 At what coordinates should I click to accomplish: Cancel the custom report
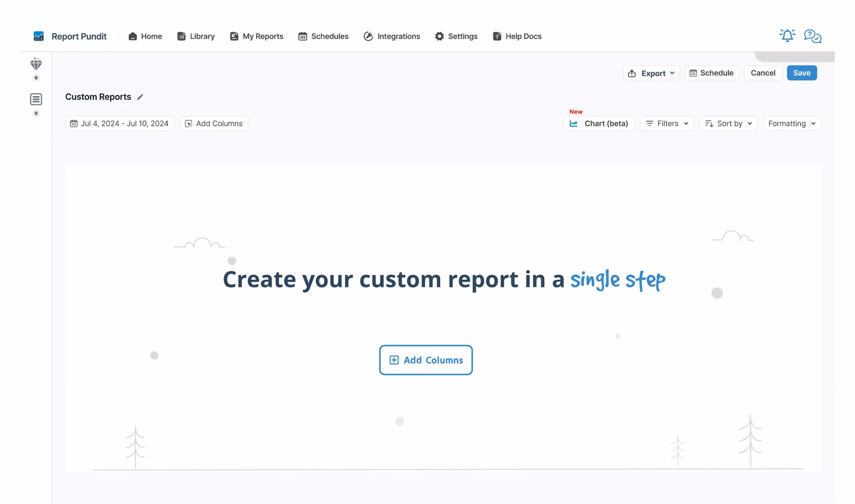(x=763, y=73)
